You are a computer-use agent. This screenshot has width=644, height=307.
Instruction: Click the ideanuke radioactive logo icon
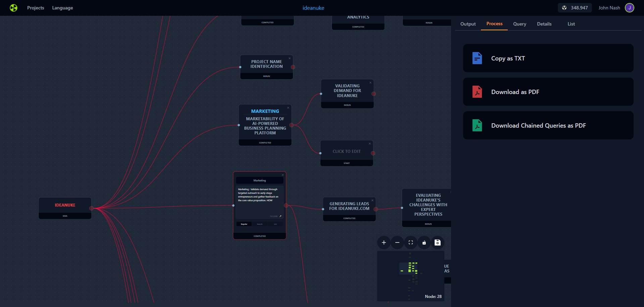pos(13,8)
